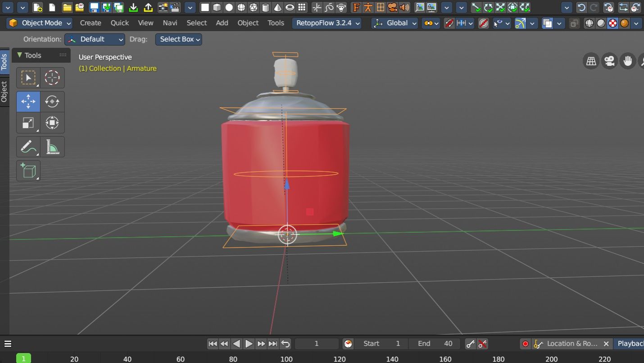644x363 pixels.
Task: Activate the Cursor tool
Action: pyautogui.click(x=52, y=78)
